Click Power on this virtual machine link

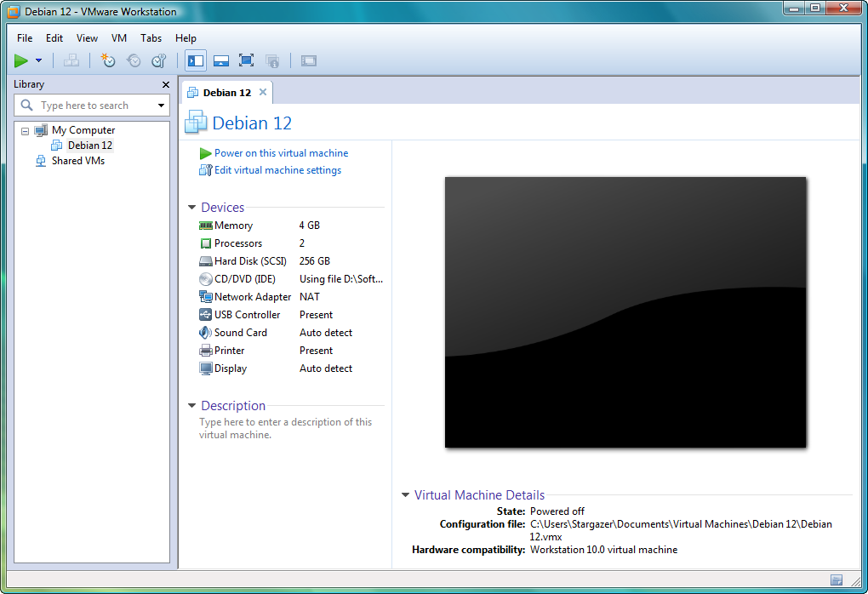pos(281,153)
